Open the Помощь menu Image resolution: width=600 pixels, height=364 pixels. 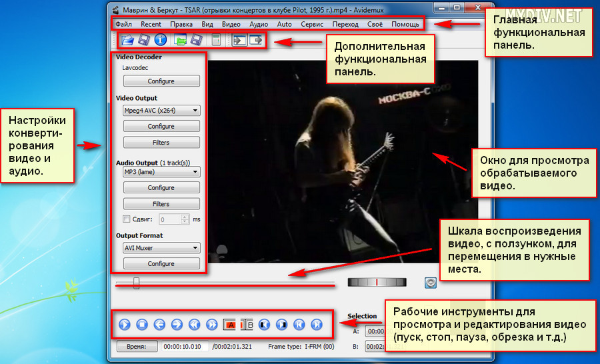(405, 24)
